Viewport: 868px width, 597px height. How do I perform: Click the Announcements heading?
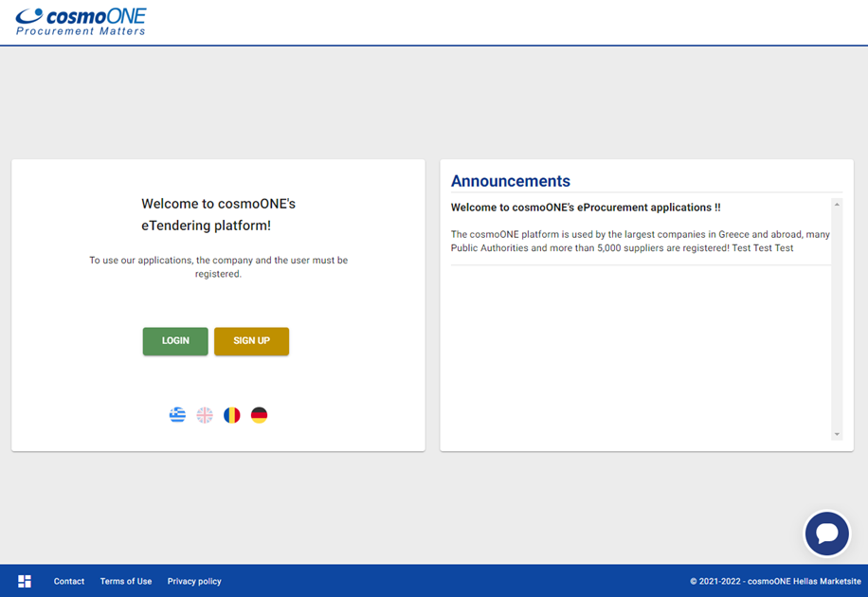pyautogui.click(x=511, y=181)
